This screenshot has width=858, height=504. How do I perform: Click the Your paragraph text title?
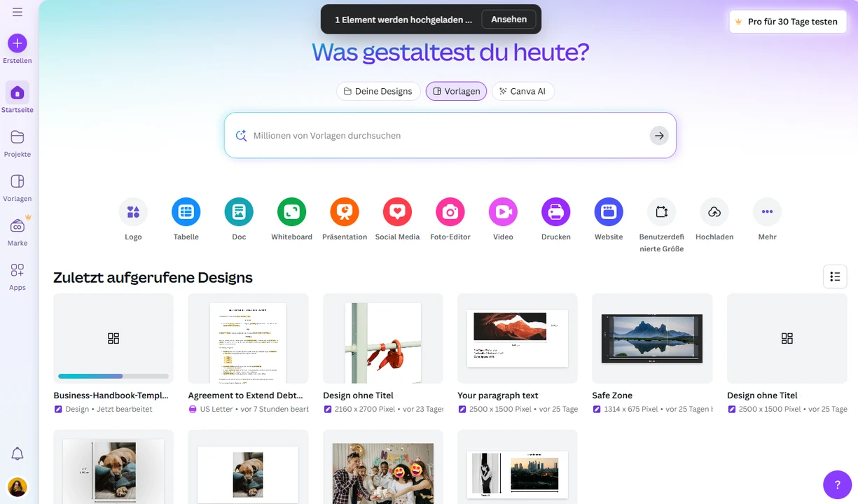pos(498,395)
